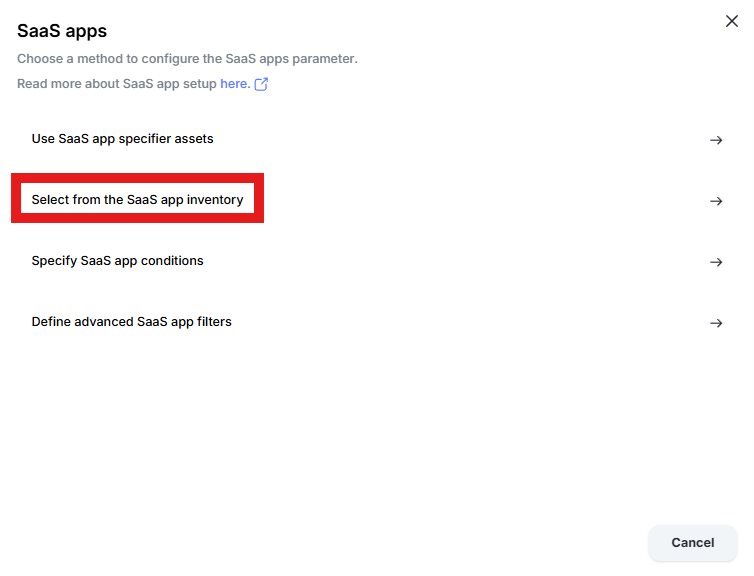754x576 pixels.
Task: Click the 'SaaS apps' dialog heading
Action: point(62,31)
